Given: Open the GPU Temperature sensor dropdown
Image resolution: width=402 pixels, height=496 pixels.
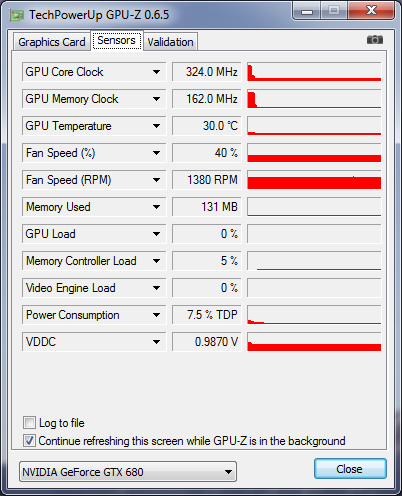Looking at the screenshot, I should click(156, 126).
